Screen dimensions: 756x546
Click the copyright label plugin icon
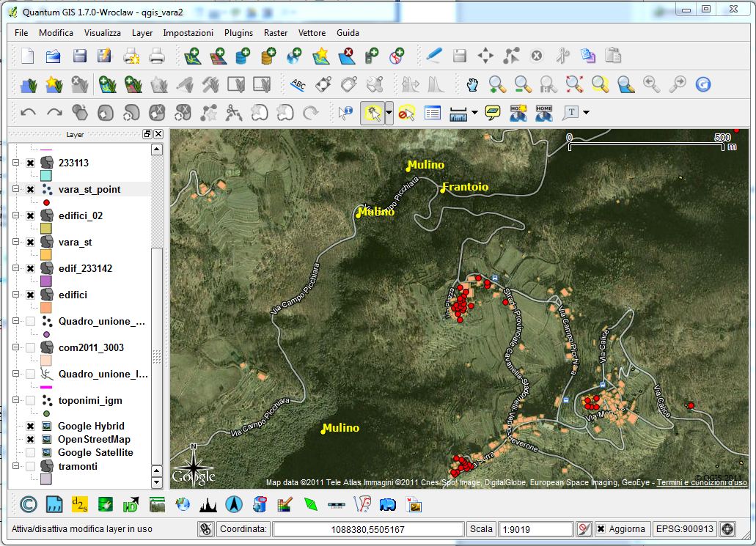coord(29,504)
